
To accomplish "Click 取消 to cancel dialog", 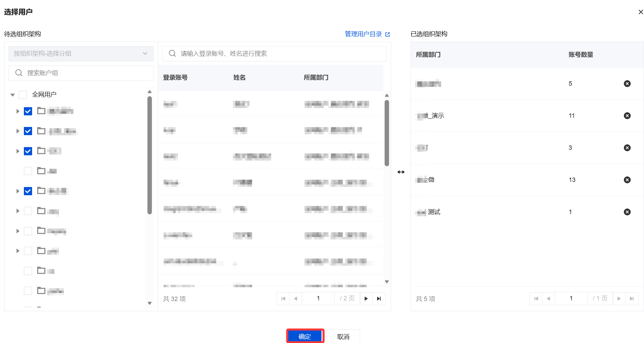I will [x=343, y=337].
